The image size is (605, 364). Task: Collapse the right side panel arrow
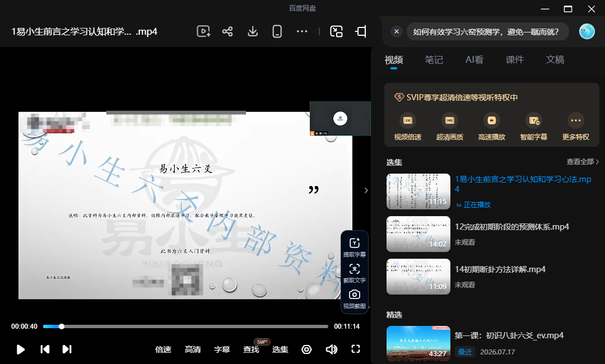366,190
